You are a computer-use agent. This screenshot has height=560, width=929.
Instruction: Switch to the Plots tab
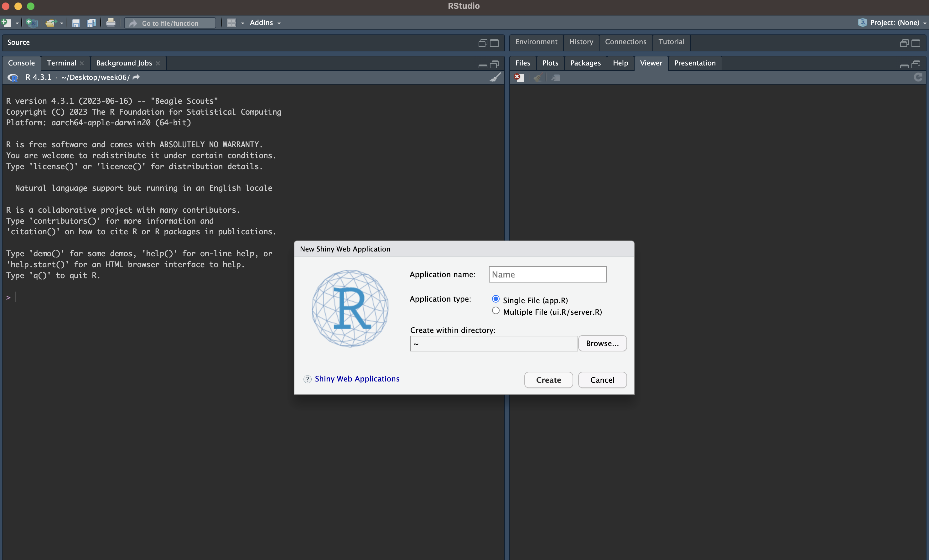click(550, 63)
